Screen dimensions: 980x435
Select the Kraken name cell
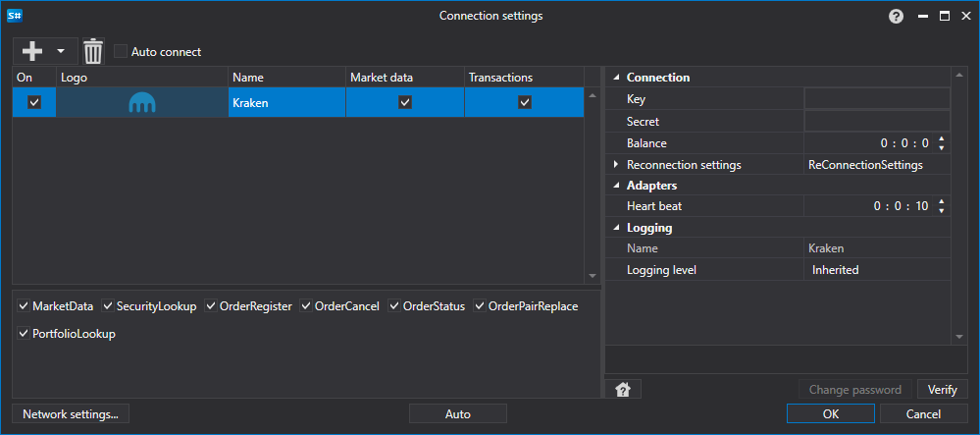coord(286,103)
